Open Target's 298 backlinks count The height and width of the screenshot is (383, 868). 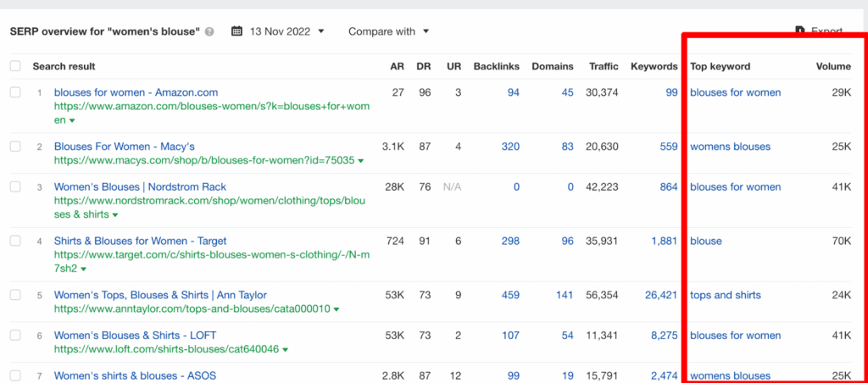[510, 241]
